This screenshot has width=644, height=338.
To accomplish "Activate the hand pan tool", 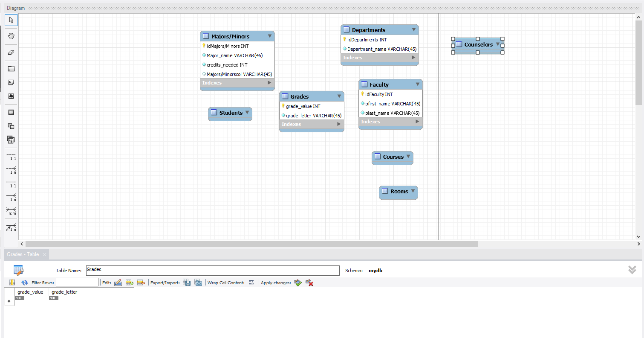I will pos(11,36).
